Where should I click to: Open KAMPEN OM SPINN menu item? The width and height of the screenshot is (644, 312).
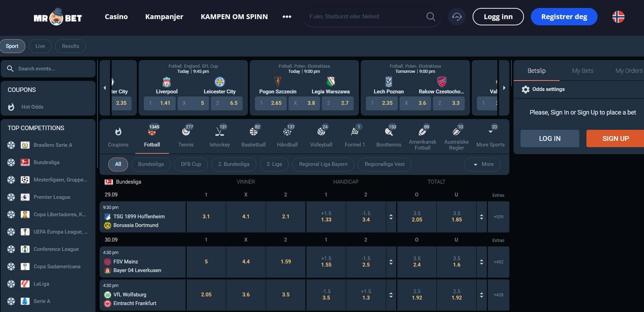click(234, 17)
